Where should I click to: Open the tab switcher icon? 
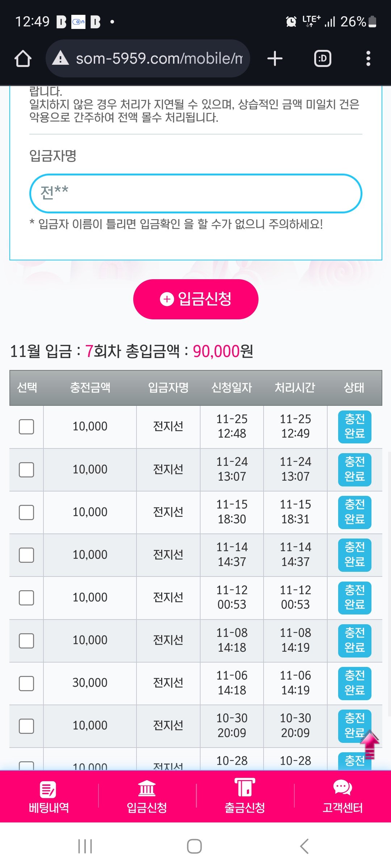pyautogui.click(x=323, y=59)
